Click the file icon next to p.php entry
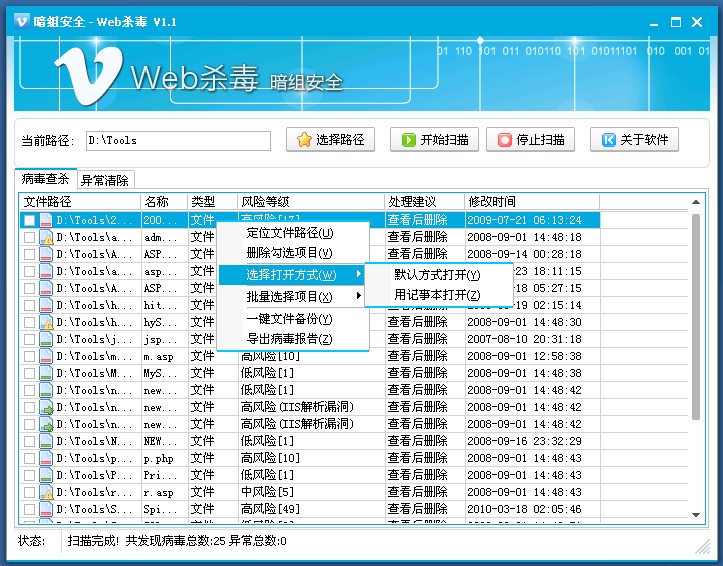 (46, 459)
